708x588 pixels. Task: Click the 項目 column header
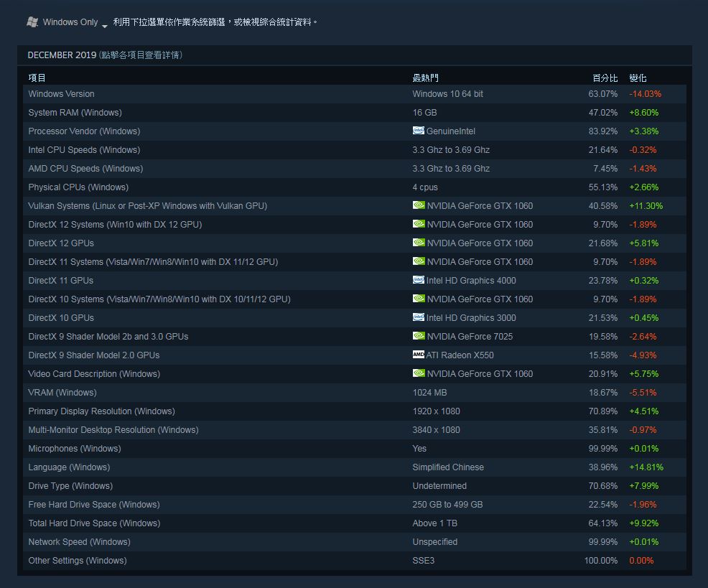(37, 78)
